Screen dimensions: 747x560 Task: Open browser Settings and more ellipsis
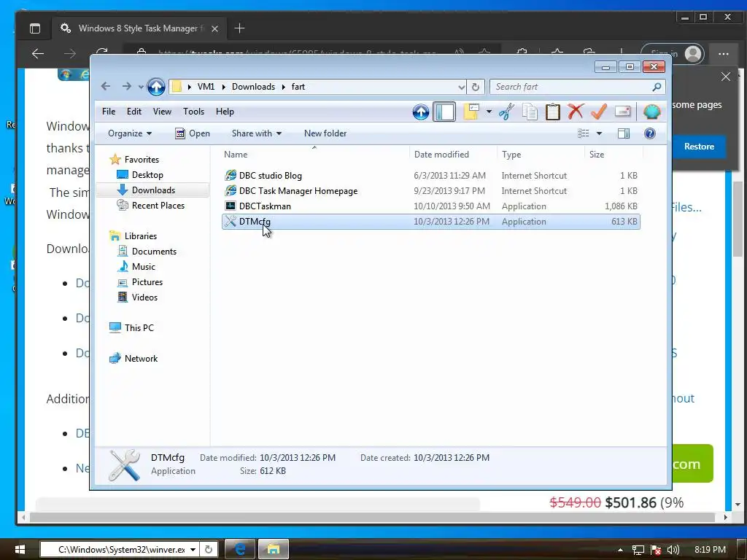click(x=723, y=54)
